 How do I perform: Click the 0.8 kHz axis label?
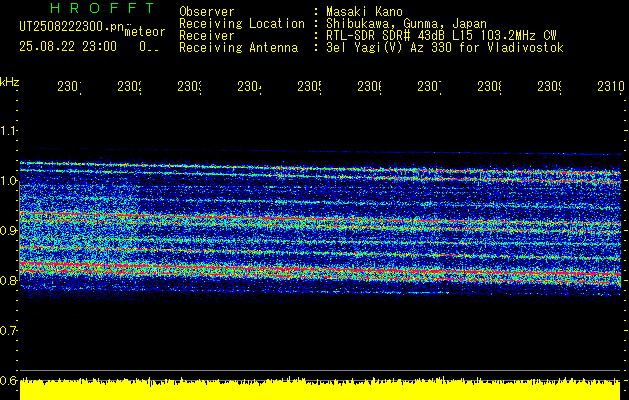click(x=8, y=280)
